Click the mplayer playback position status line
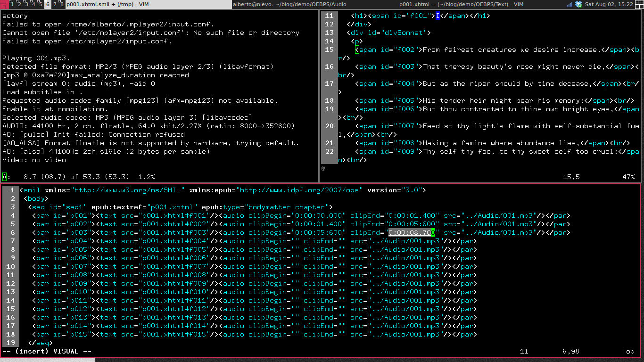The width and height of the screenshot is (644, 362). coord(78,177)
